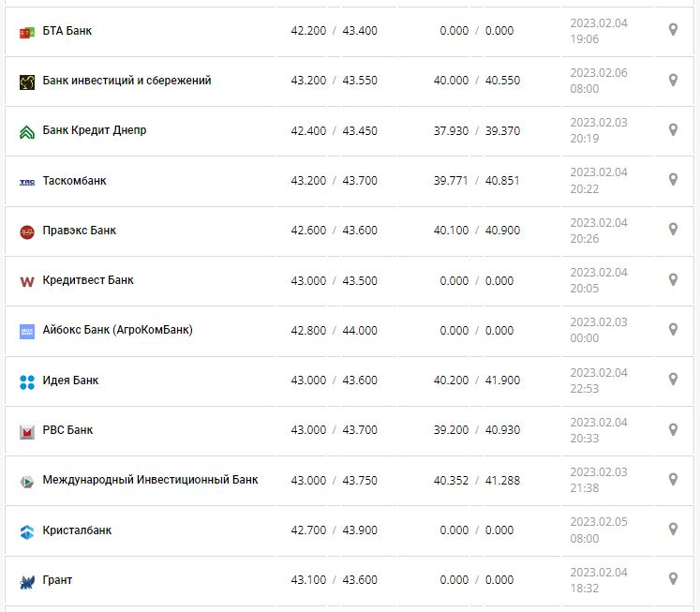The height and width of the screenshot is (612, 700).
Task: Click the РВС Банк logo icon
Action: (26, 431)
